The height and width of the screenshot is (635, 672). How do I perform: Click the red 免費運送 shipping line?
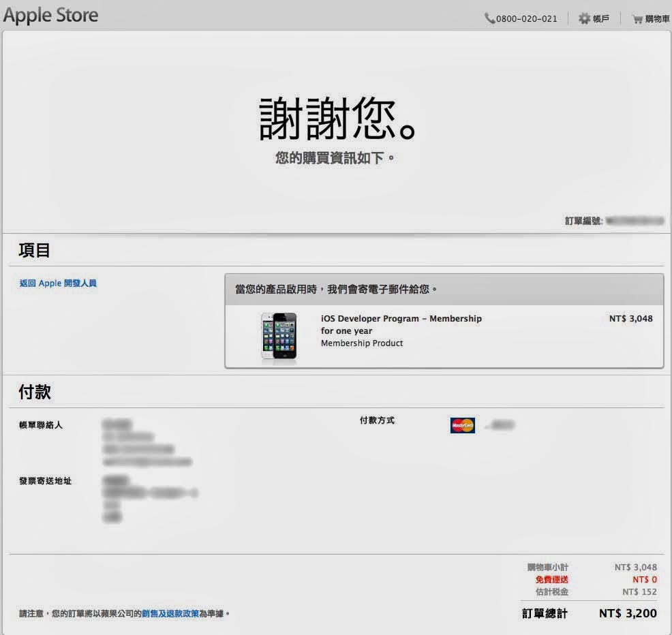pyautogui.click(x=553, y=580)
